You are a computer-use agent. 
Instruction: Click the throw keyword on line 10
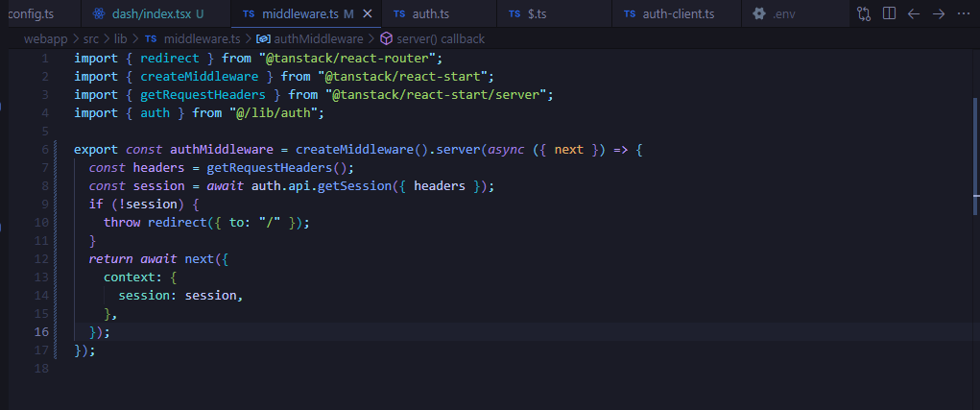(x=122, y=223)
